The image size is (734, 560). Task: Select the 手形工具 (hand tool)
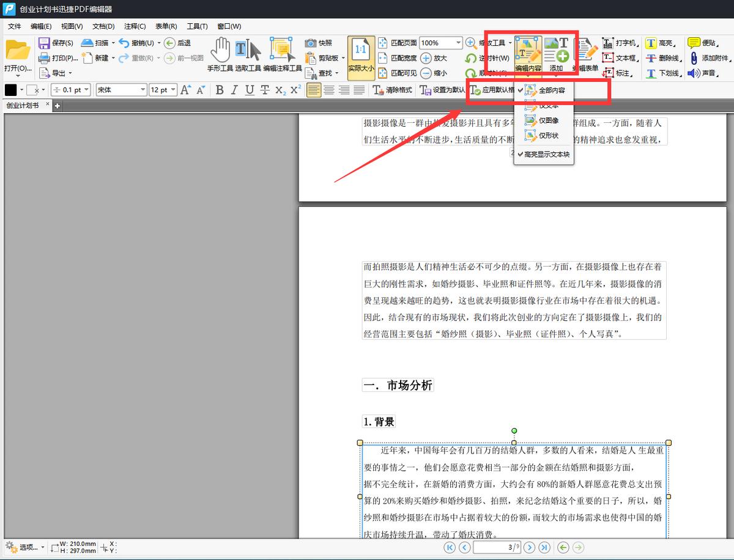[221, 49]
